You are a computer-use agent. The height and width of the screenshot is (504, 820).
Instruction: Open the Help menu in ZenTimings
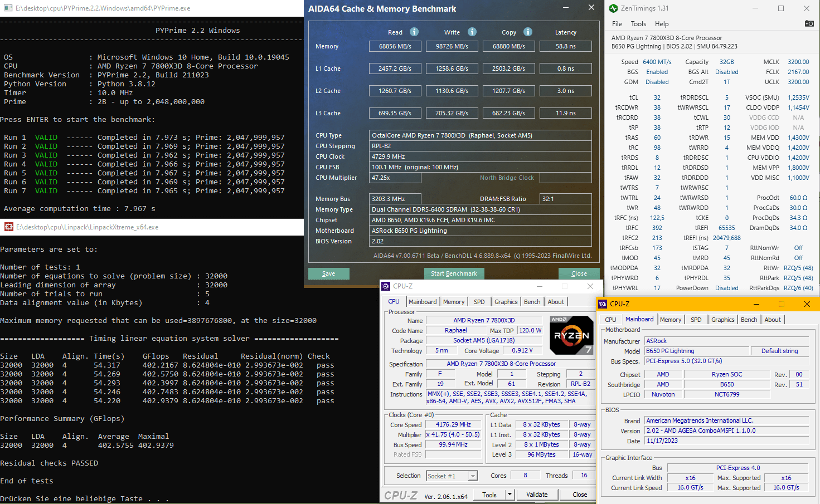click(662, 24)
